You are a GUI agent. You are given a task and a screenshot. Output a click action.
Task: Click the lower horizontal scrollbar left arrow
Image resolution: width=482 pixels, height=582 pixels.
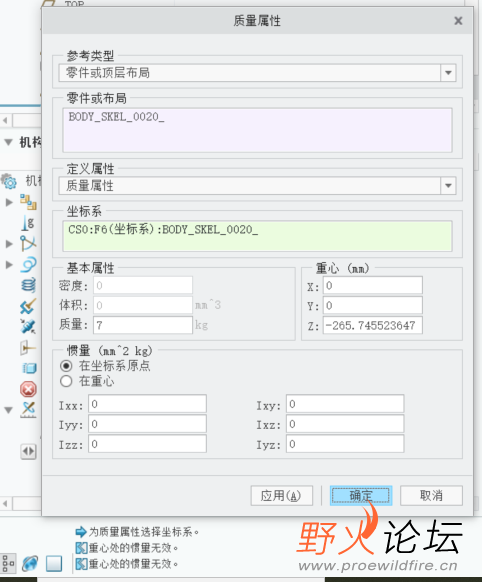tap(5, 504)
